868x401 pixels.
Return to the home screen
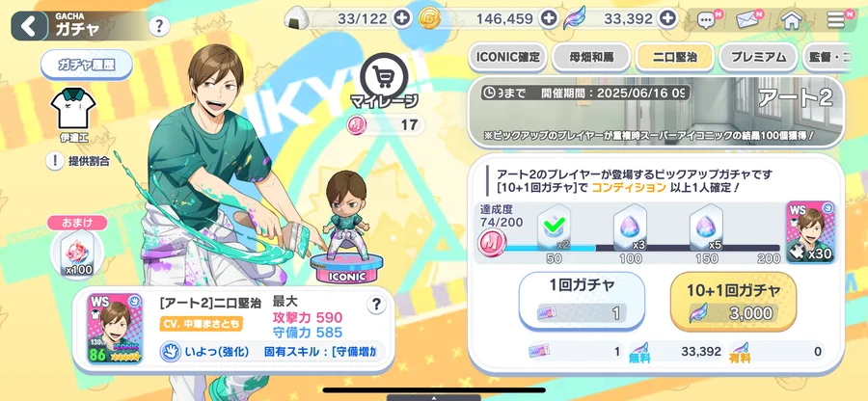click(x=792, y=20)
